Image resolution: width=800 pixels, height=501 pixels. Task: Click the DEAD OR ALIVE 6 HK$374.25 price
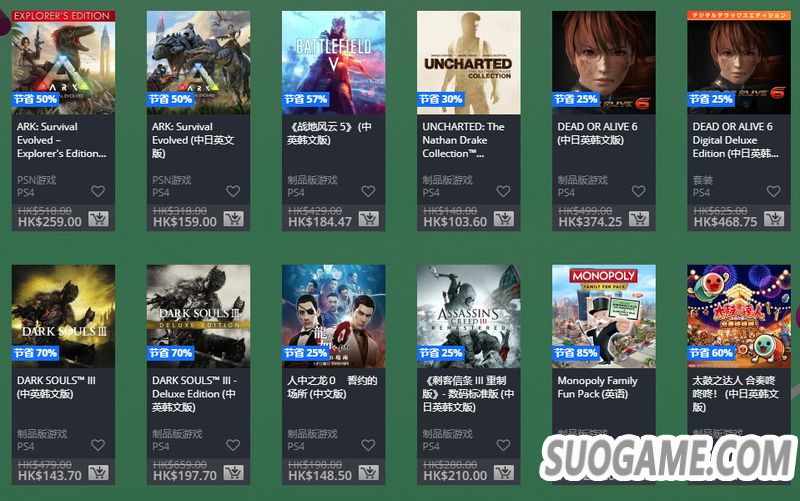coord(590,222)
